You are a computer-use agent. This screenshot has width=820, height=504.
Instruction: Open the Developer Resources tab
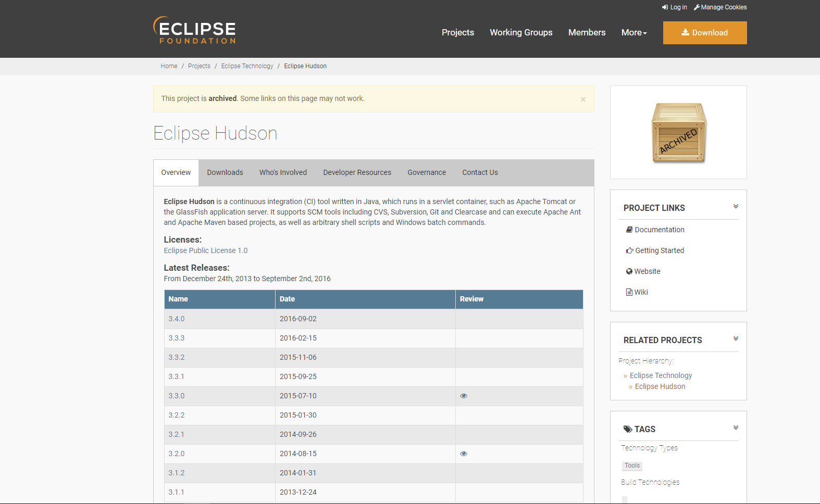357,173
